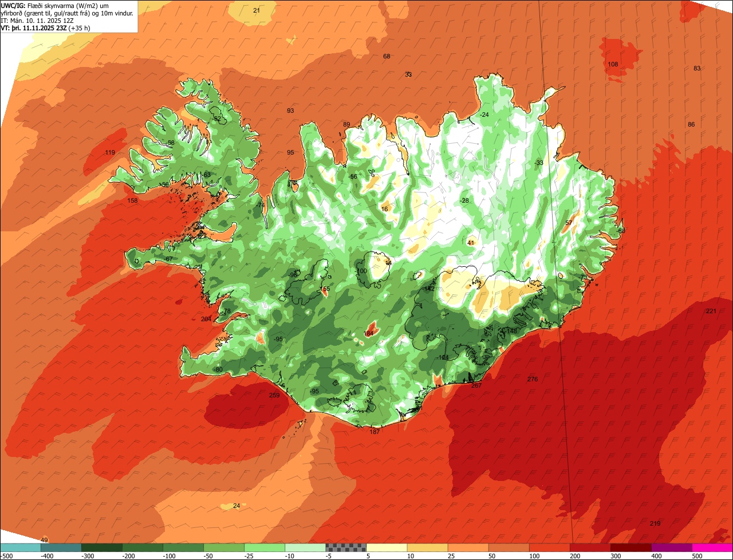Viewport: 733px width, 560px height.
Task: Click the map value "16"
Action: coord(384,209)
